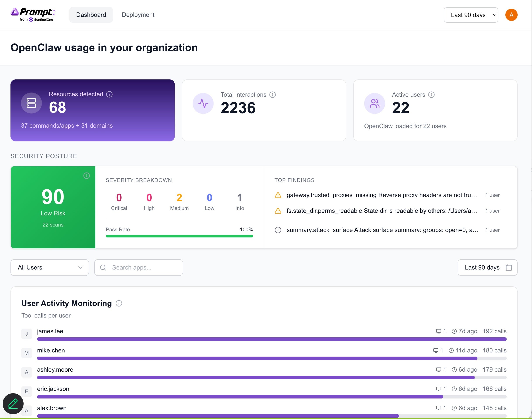Click the User Activity Monitoring info icon
The height and width of the screenshot is (419, 532).
[x=119, y=304]
